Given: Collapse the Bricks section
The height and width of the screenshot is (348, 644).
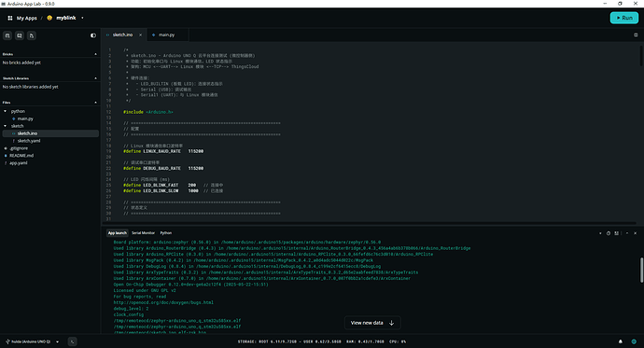Looking at the screenshot, I should [x=96, y=54].
